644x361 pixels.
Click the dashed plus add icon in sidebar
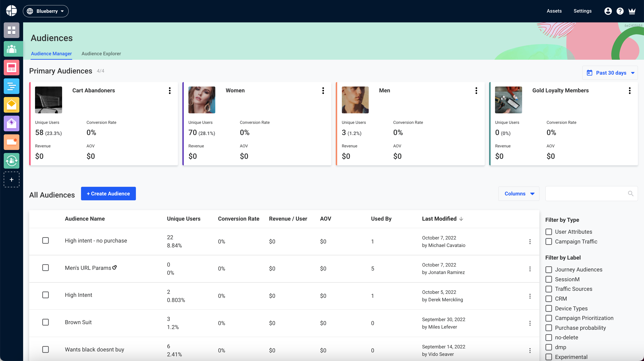(x=11, y=180)
